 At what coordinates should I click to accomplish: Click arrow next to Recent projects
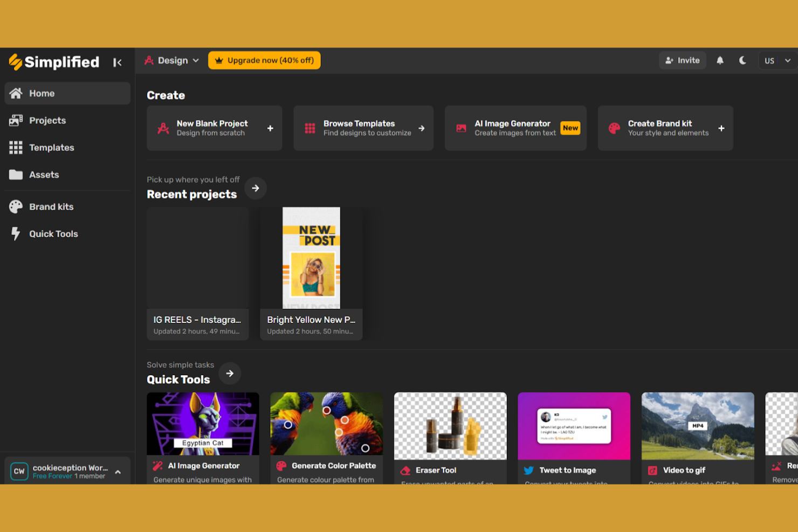coord(256,188)
